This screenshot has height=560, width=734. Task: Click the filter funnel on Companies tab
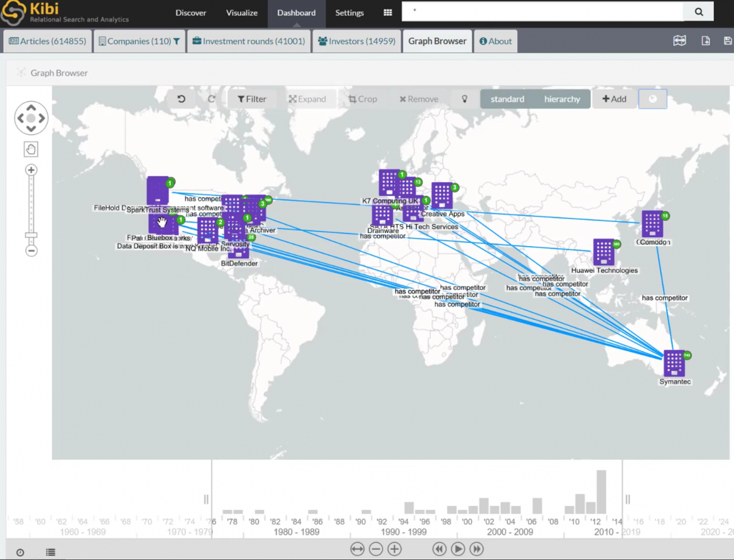(176, 41)
